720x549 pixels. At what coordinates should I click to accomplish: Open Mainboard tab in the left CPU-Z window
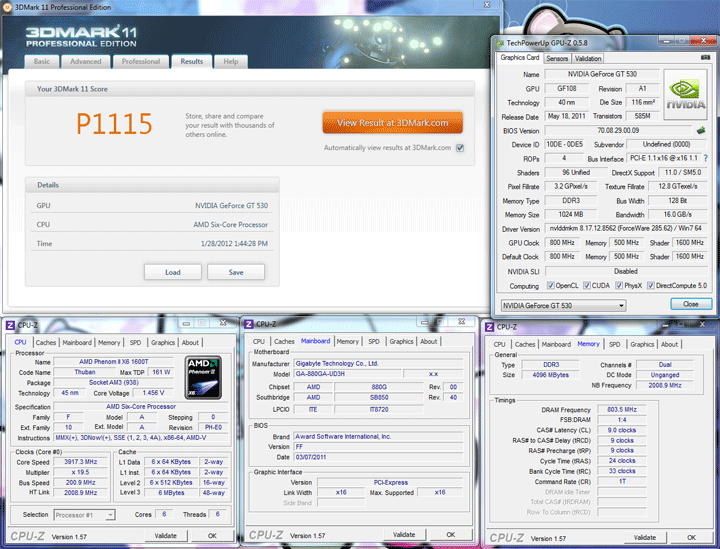pyautogui.click(x=77, y=342)
